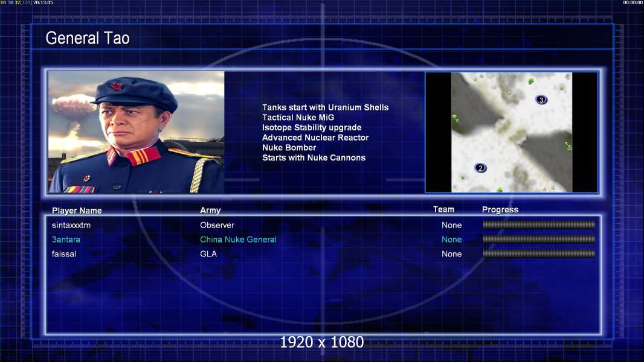Click the Progress column header
Viewport: 644px width, 362px height.
tap(500, 209)
